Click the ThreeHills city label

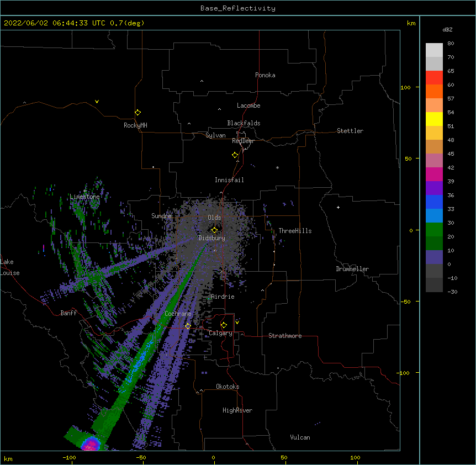coord(295,231)
